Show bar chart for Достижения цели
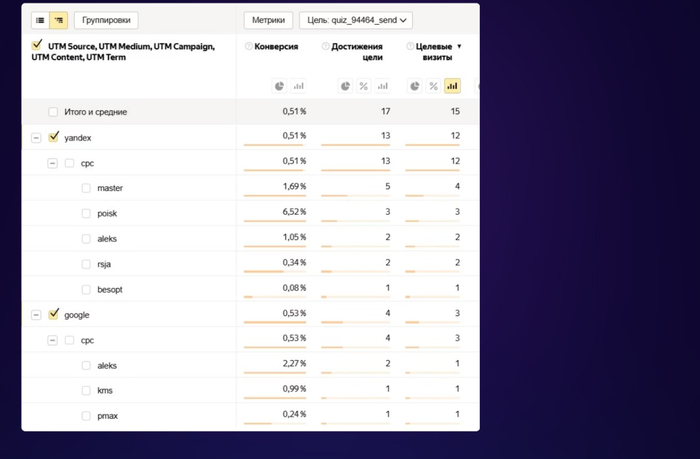This screenshot has height=459, width=700. (381, 86)
